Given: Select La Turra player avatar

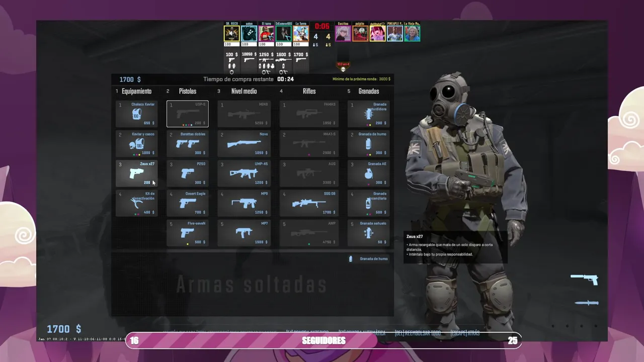Looking at the screenshot, I should point(301,33).
